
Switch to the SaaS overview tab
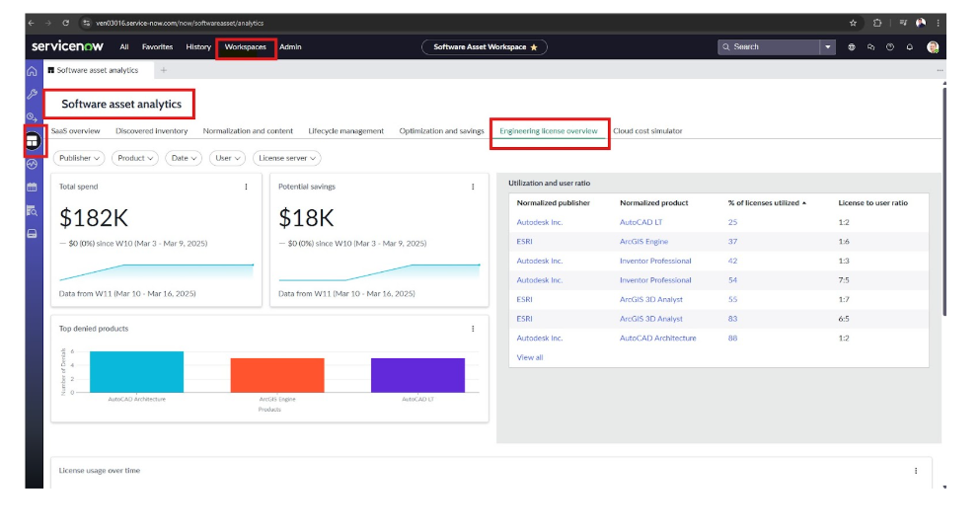click(x=76, y=131)
